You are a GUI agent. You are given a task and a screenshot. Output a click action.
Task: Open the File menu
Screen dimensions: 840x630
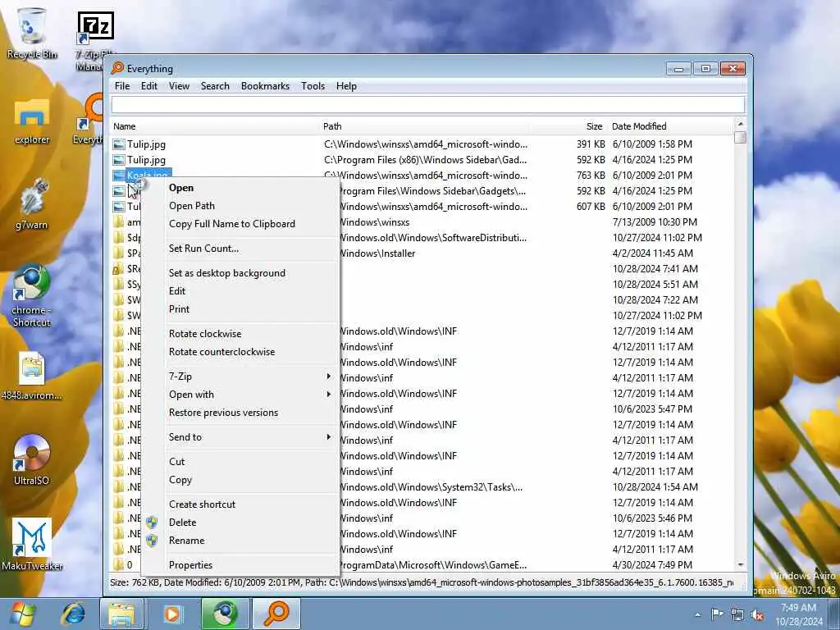[122, 85]
